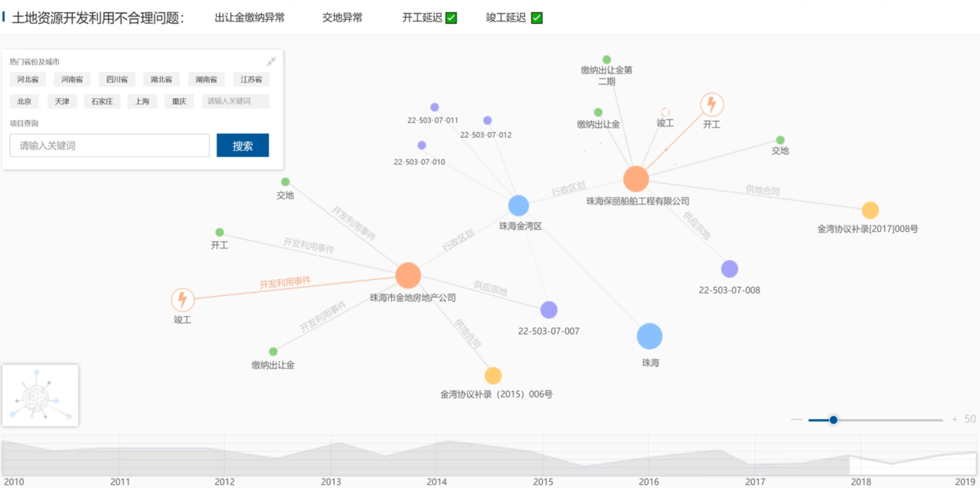Click the 竣工 lightning icon near 珠海市金地房地产公司
This screenshot has width=980, height=488.
182,300
